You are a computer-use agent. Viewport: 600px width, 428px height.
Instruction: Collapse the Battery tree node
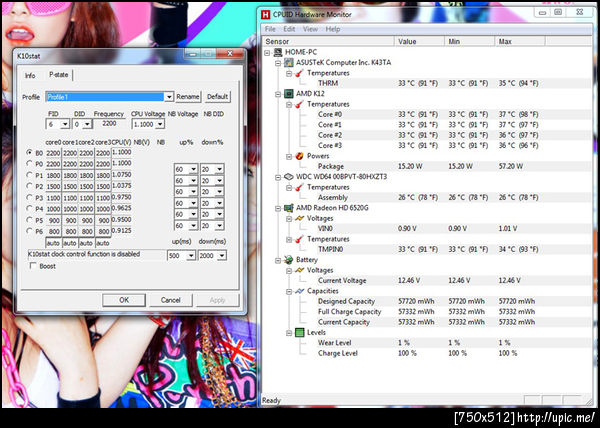278,260
